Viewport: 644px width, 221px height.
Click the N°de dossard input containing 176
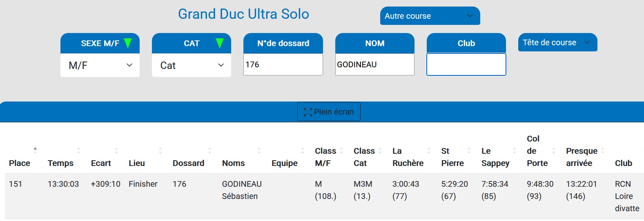(283, 65)
